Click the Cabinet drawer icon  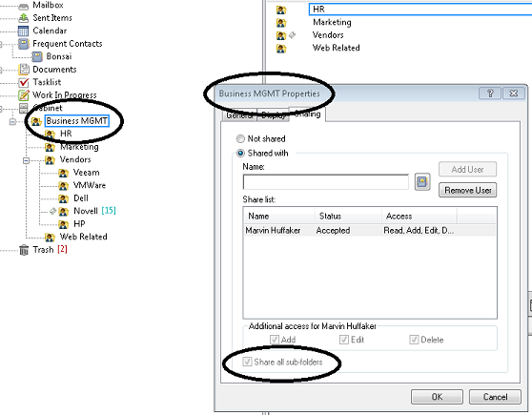(24, 108)
